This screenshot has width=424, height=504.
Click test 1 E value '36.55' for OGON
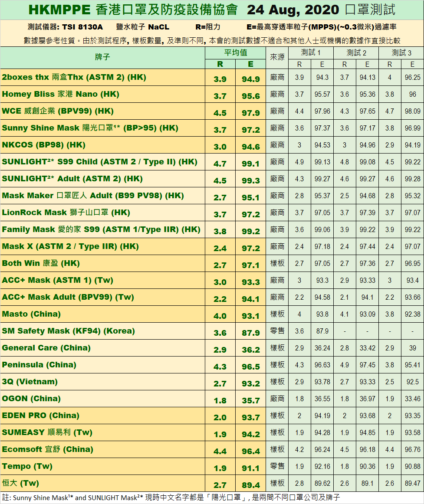click(x=322, y=399)
